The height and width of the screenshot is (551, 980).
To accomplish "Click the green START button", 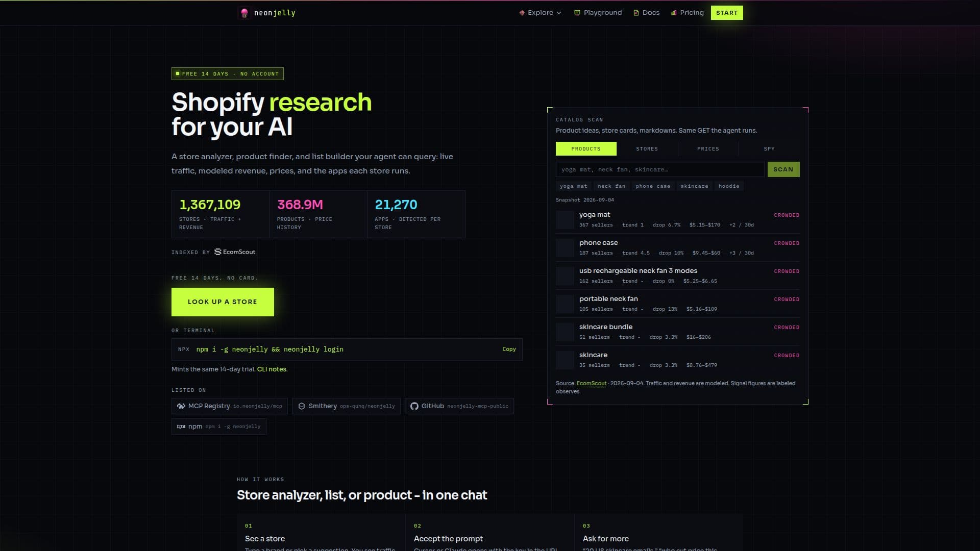I will [727, 13].
